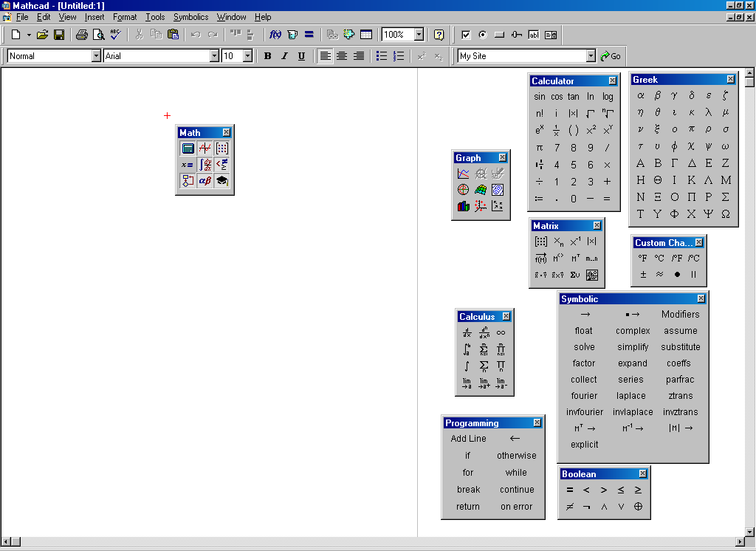Open the New document template arrow
The image size is (756, 551).
pyautogui.click(x=29, y=35)
